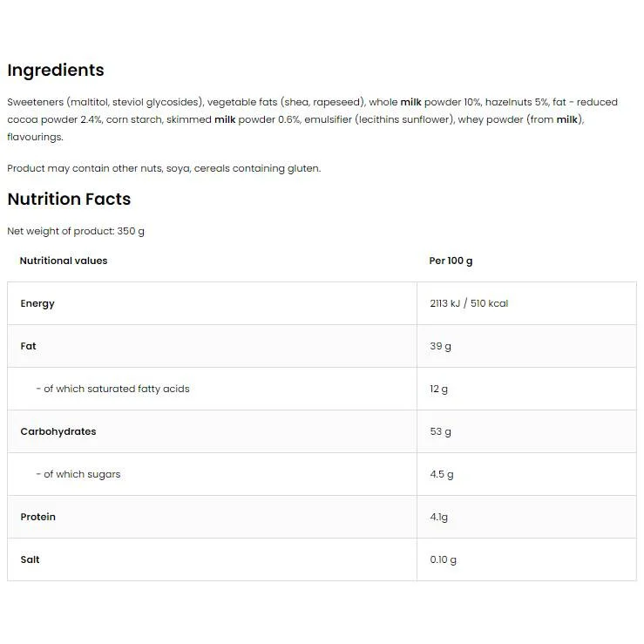Image resolution: width=644 pixels, height=644 pixels.
Task: Click the 4.1g protein value
Action: point(438,517)
